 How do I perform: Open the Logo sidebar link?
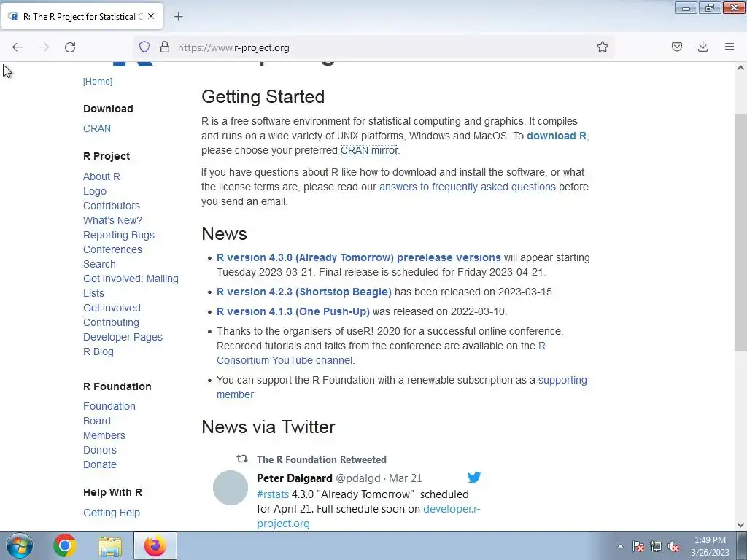coord(95,192)
